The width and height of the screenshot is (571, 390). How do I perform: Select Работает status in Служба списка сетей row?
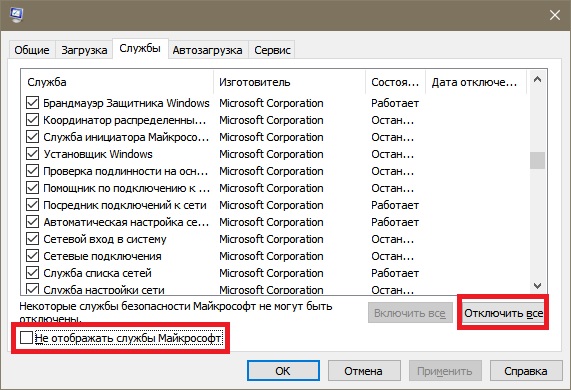(x=395, y=273)
